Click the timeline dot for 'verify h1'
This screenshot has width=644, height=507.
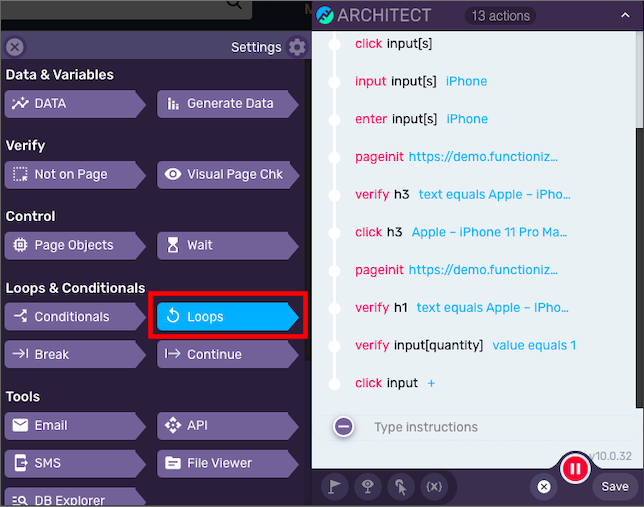pos(335,308)
